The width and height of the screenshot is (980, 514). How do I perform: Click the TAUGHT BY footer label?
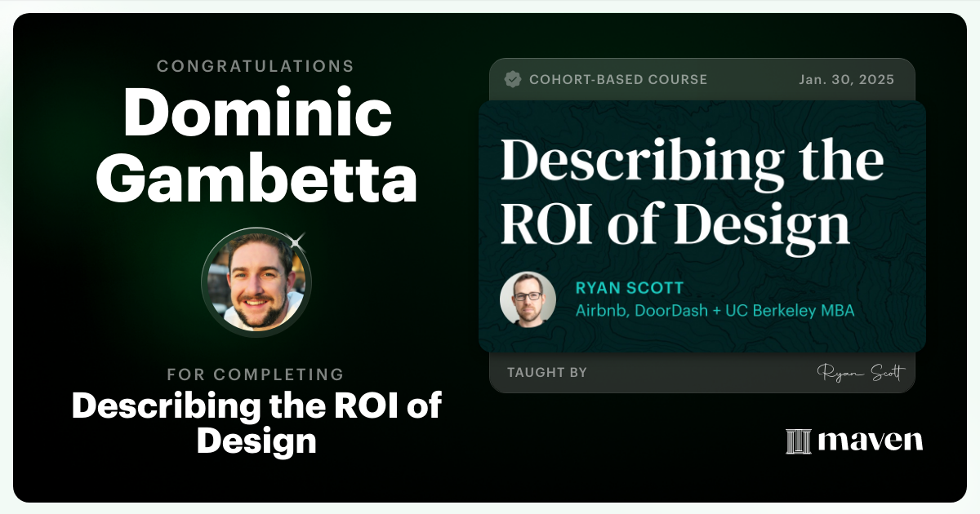546,372
